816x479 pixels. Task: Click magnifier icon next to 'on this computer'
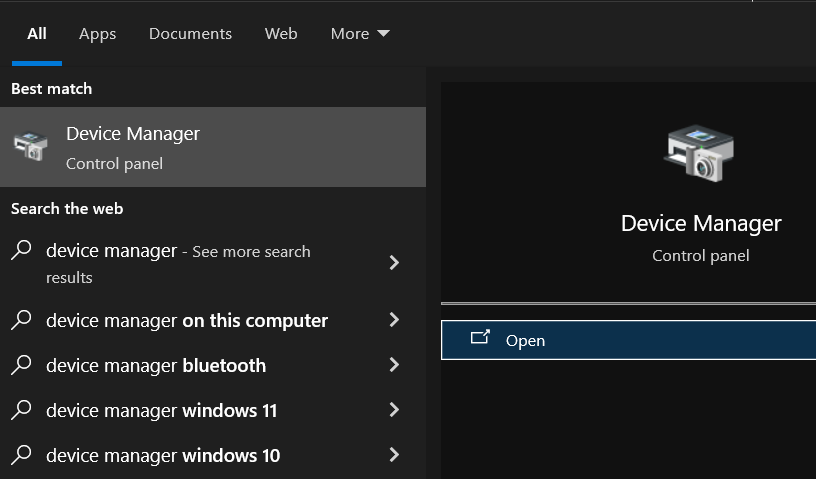point(21,320)
